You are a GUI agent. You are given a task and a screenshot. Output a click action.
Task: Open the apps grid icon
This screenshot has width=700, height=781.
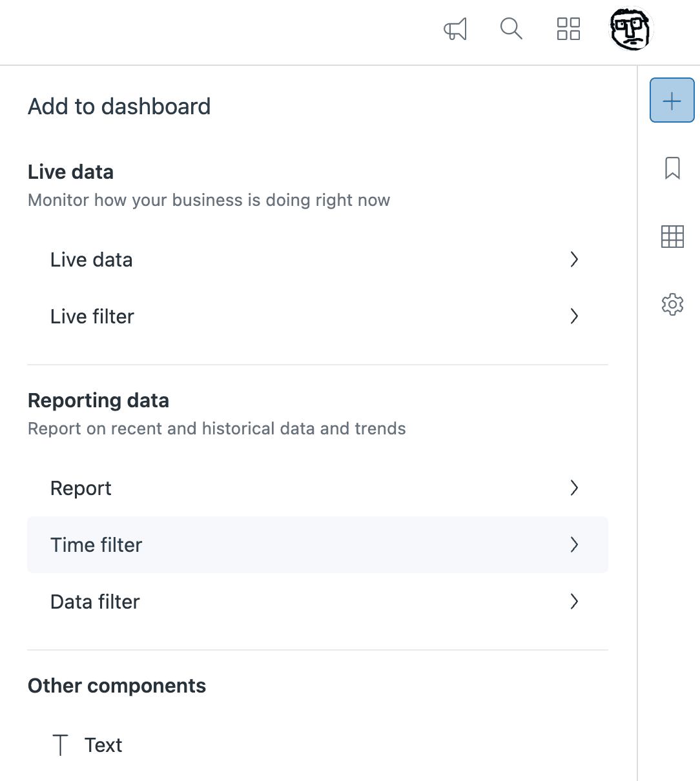(x=568, y=29)
